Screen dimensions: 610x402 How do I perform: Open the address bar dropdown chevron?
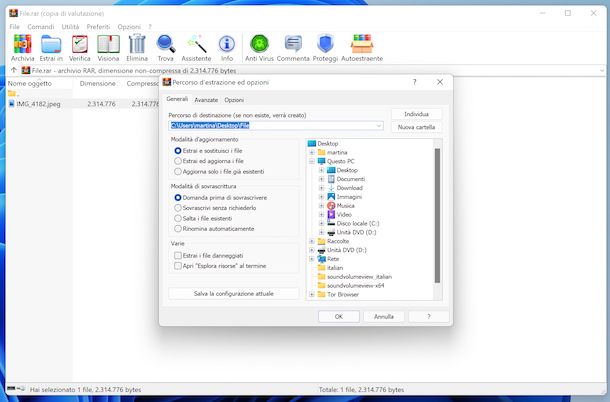point(602,71)
